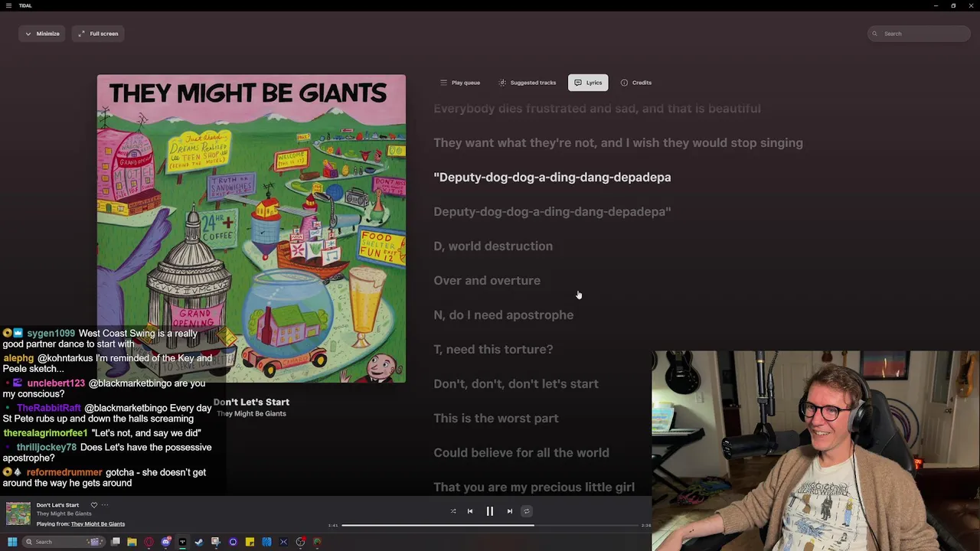Viewport: 980px width, 551px height.
Task: Open the TIDAL taskbar icon
Action: pos(182,542)
